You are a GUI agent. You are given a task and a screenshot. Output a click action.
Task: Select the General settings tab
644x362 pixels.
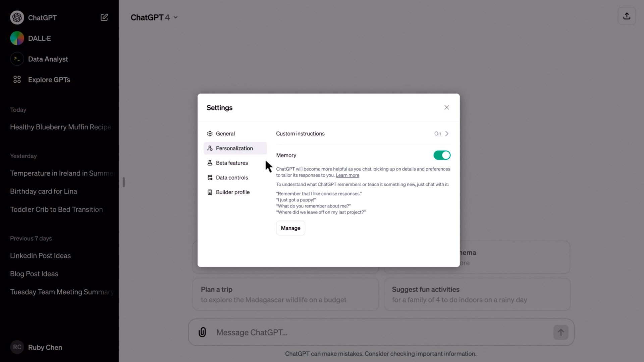point(225,133)
